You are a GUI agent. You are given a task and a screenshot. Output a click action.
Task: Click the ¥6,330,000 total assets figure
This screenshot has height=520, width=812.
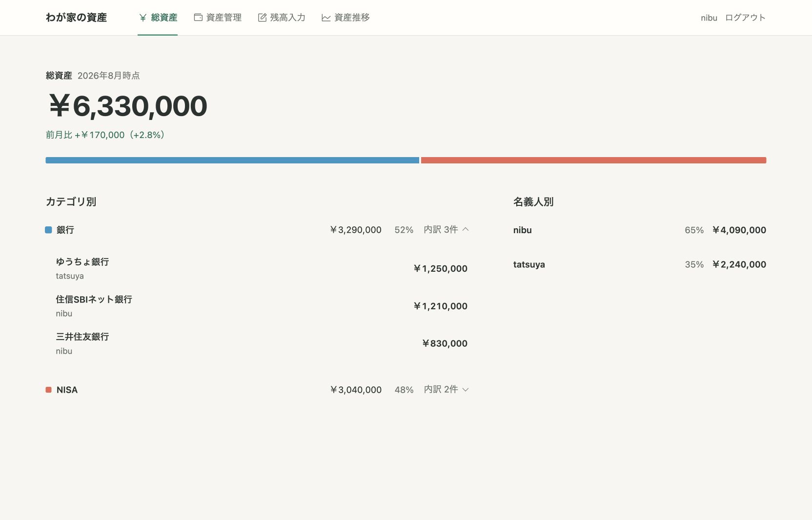tap(128, 106)
